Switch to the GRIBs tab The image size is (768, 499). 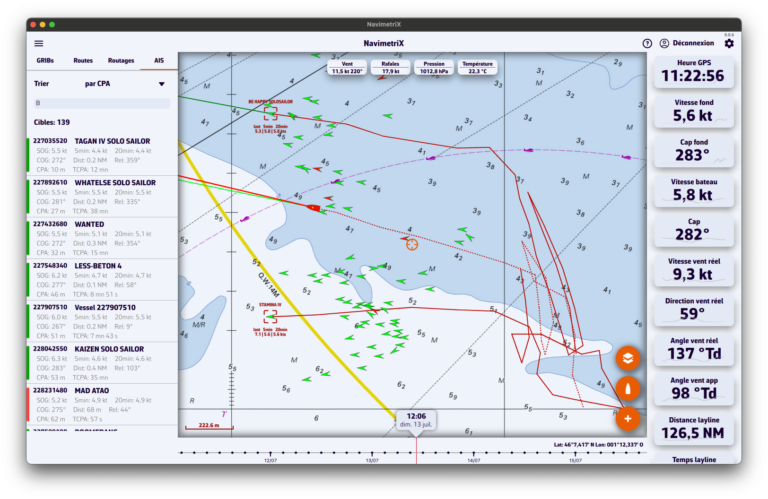(46, 61)
